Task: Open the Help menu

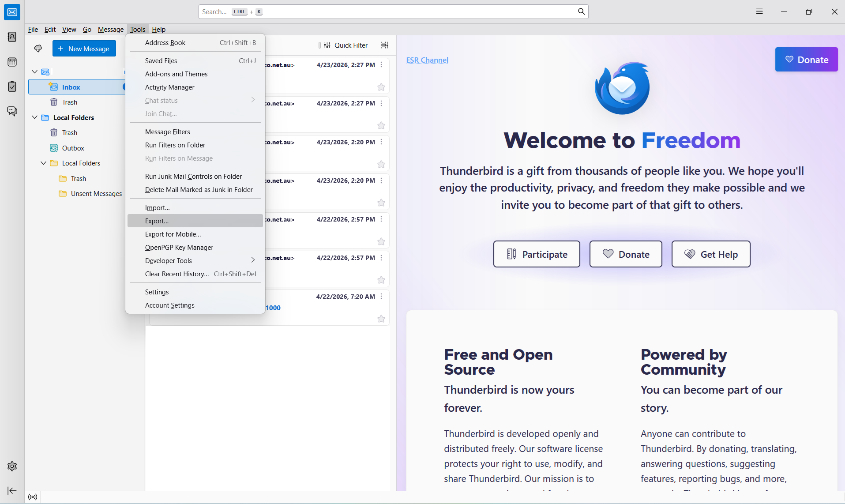Action: tap(158, 29)
